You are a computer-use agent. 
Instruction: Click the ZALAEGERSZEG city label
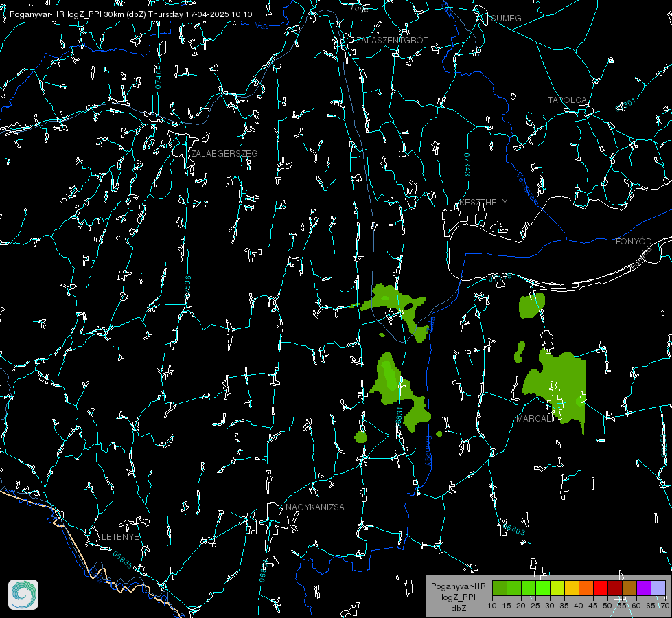click(x=224, y=154)
